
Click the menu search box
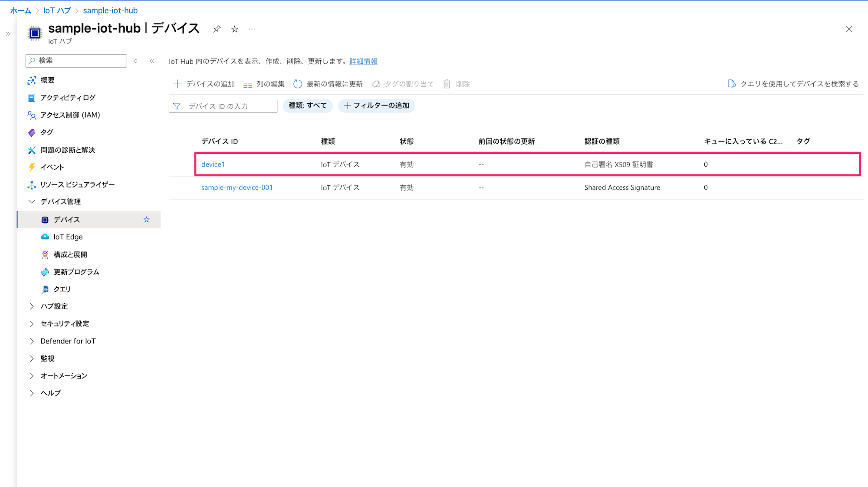[76, 61]
